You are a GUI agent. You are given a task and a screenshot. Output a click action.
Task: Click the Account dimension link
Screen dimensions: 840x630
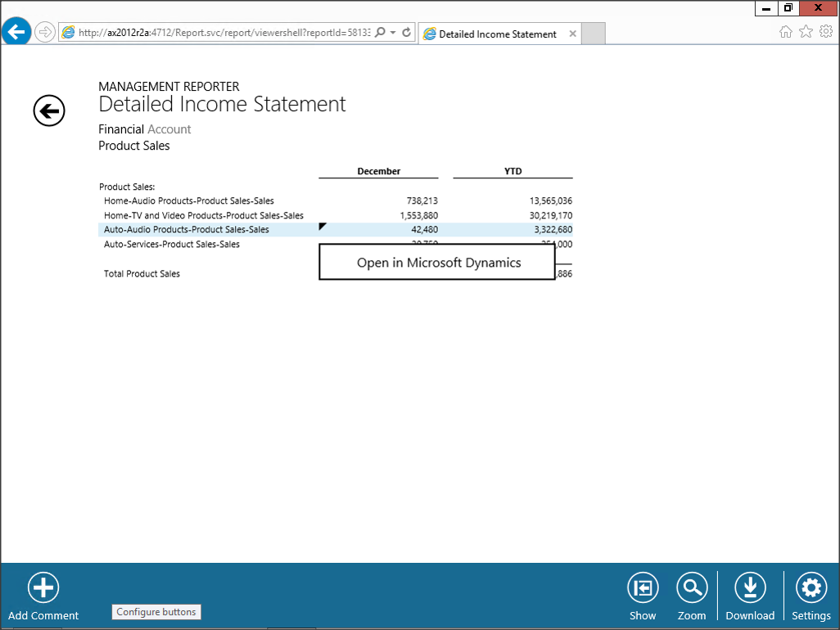point(169,129)
